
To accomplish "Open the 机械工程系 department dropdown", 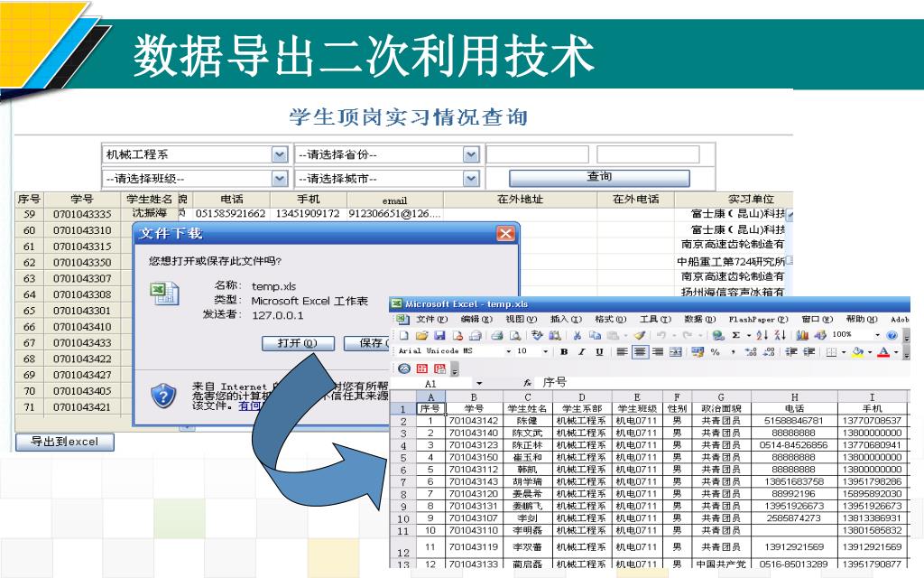I will tap(280, 154).
